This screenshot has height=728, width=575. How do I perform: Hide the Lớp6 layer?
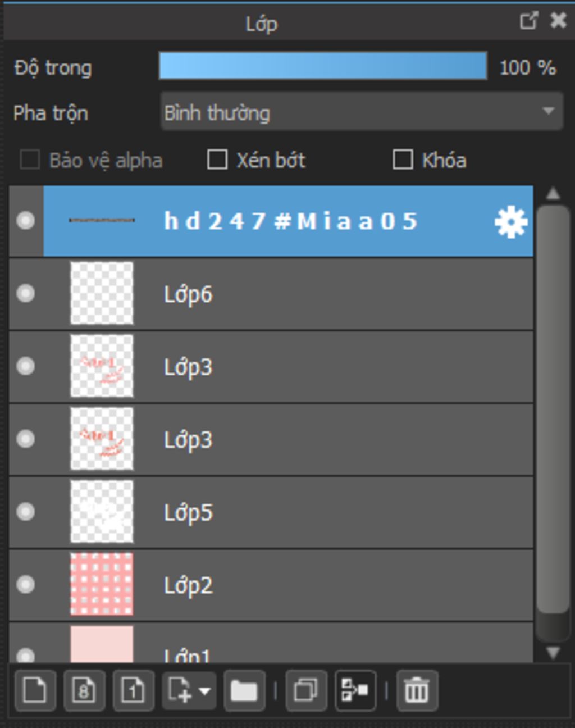coord(25,293)
